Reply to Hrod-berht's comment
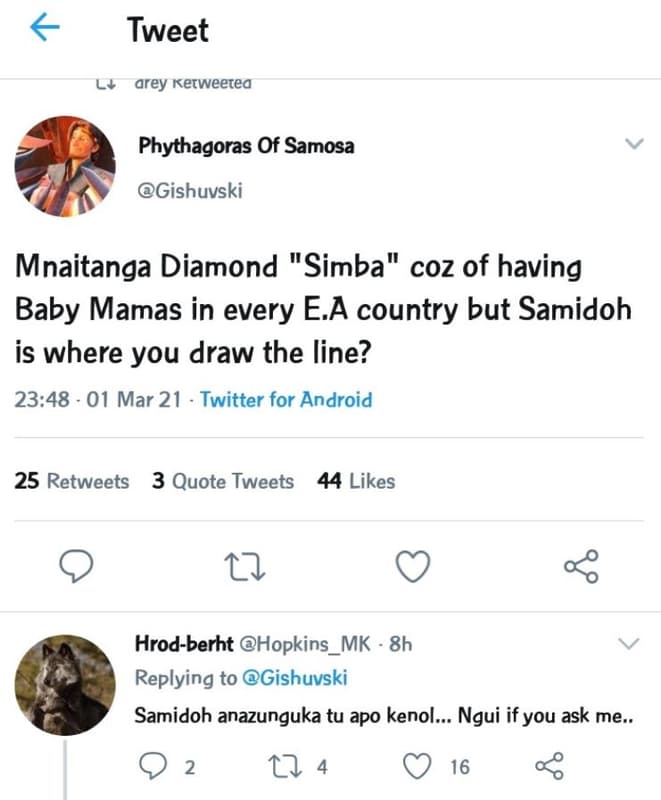661x800 pixels. coord(154,766)
